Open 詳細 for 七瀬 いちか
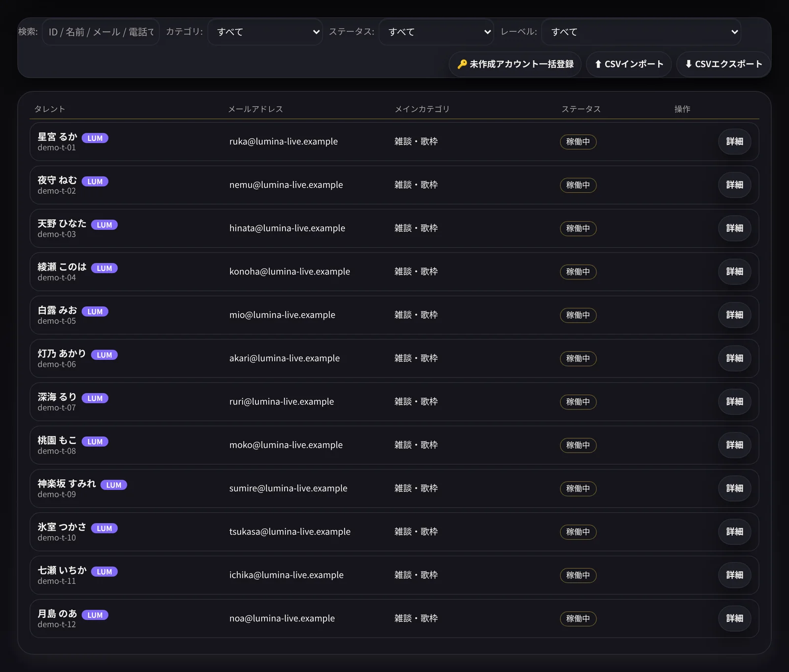789x672 pixels. pyautogui.click(x=734, y=575)
